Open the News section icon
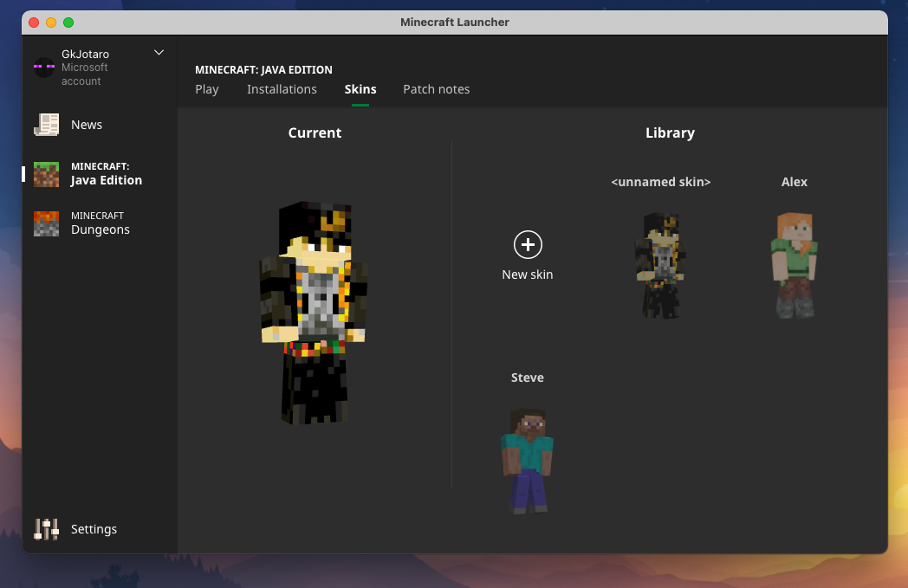Viewport: 908px width, 588px height. [x=46, y=125]
